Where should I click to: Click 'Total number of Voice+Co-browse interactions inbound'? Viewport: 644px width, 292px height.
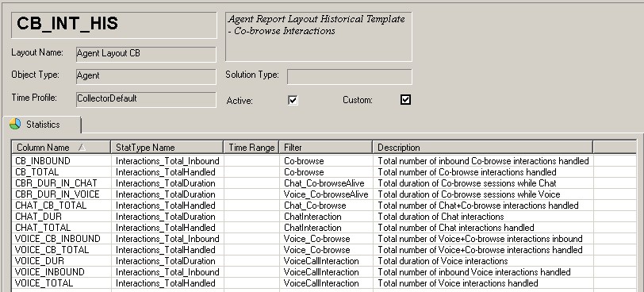tap(480, 239)
